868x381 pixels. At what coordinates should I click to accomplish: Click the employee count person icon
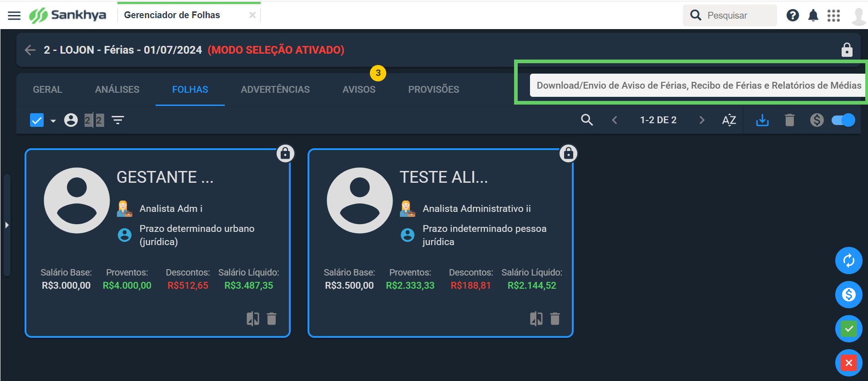pyautogui.click(x=71, y=120)
